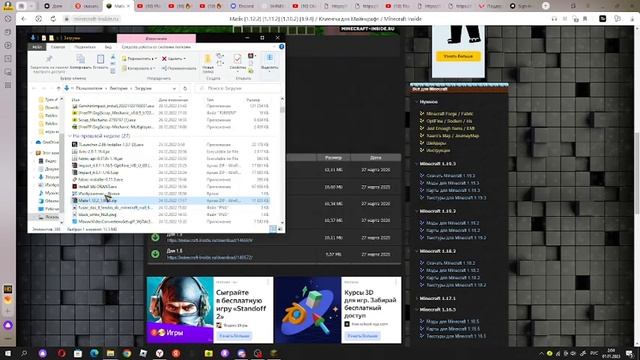Click the Minecraft Forge / Fabric link

tap(449, 113)
